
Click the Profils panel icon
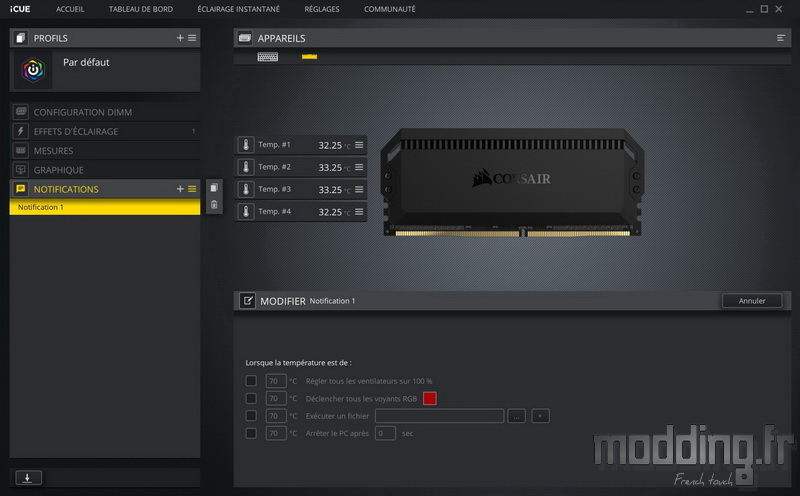20,38
